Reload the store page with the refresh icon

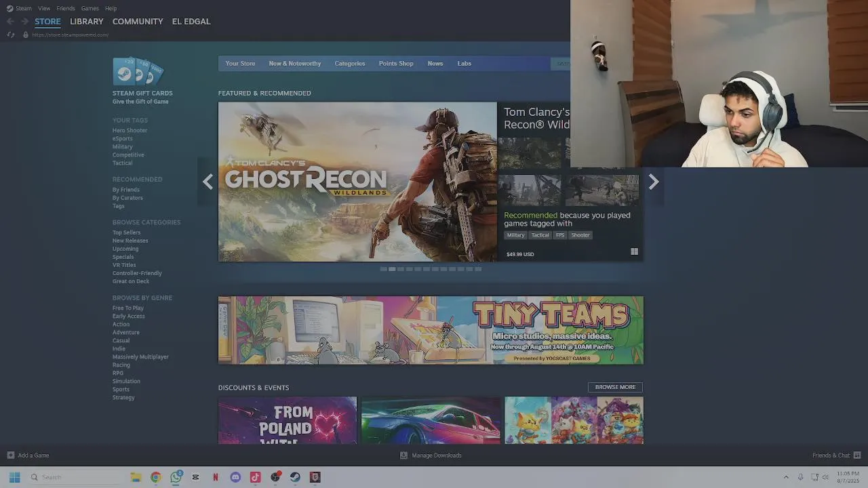point(10,35)
